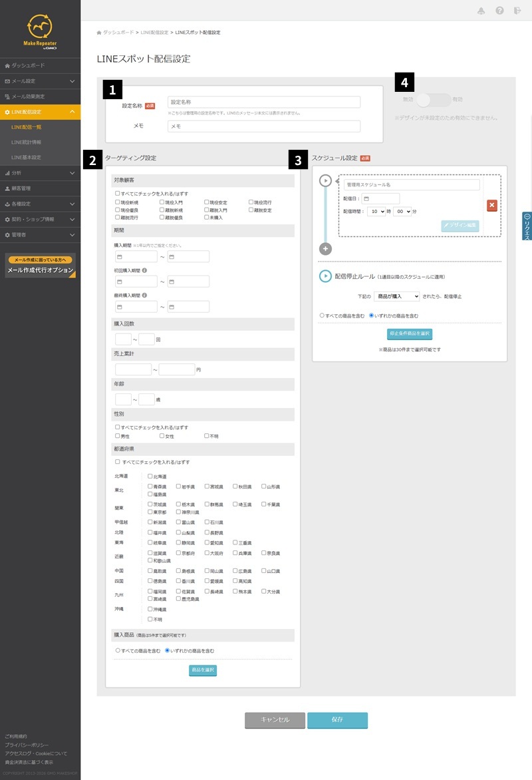
Task: Open the notification bell icon
Action: coord(481,11)
